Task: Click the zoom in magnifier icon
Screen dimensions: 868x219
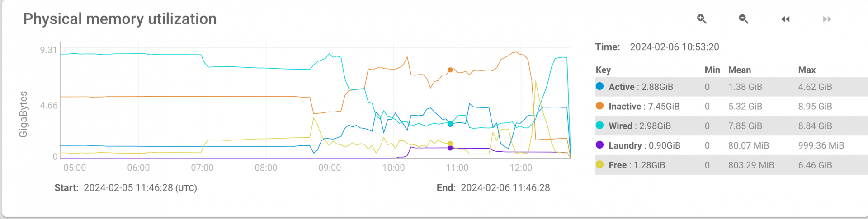Action: (702, 19)
